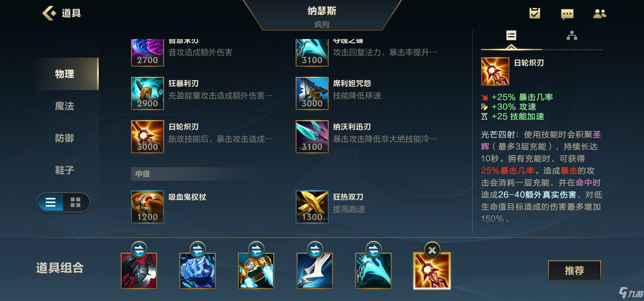Screen dimensions: 644x301
Task: Open the item build tree tab
Action: 572,36
